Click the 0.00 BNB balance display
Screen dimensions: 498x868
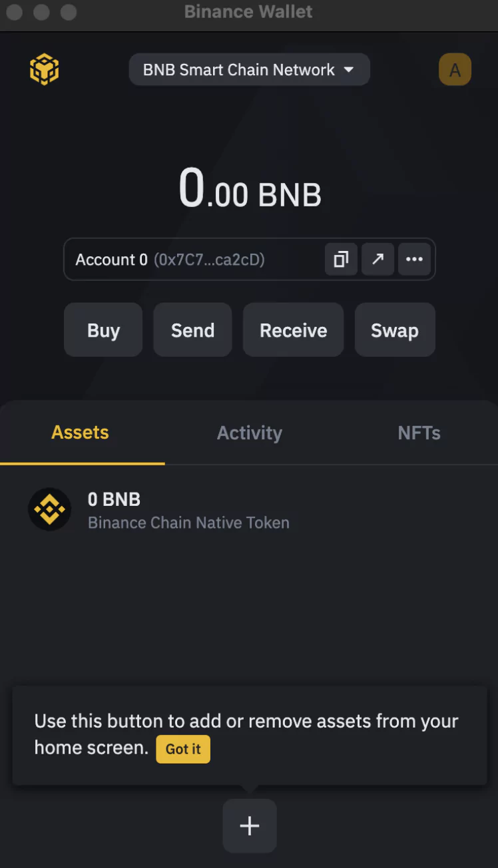coord(250,189)
